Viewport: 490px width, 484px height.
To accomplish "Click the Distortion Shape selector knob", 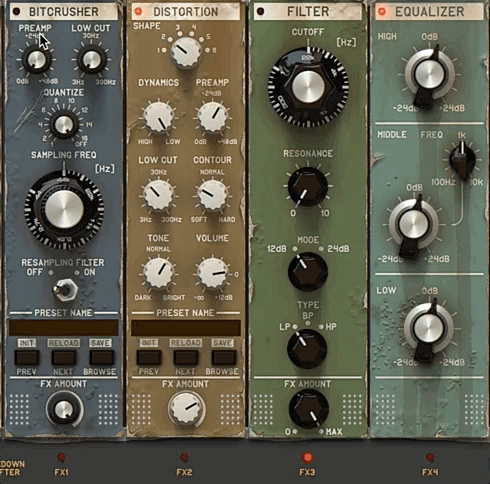I will (x=186, y=53).
